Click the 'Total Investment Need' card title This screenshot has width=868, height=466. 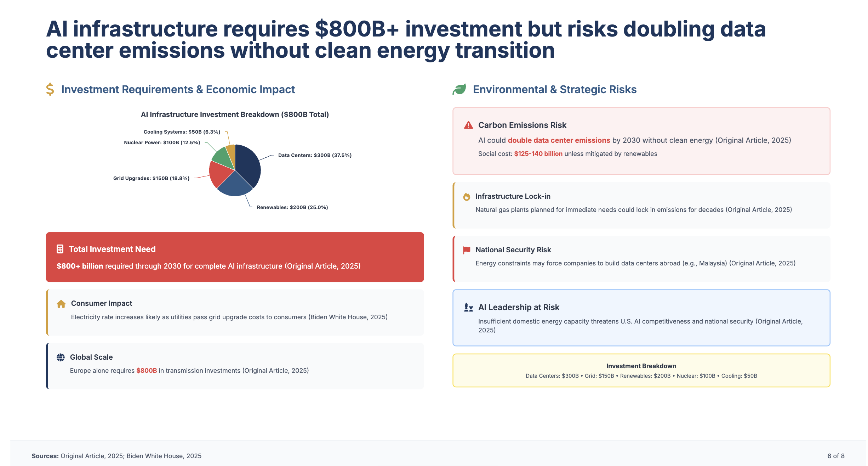point(112,249)
